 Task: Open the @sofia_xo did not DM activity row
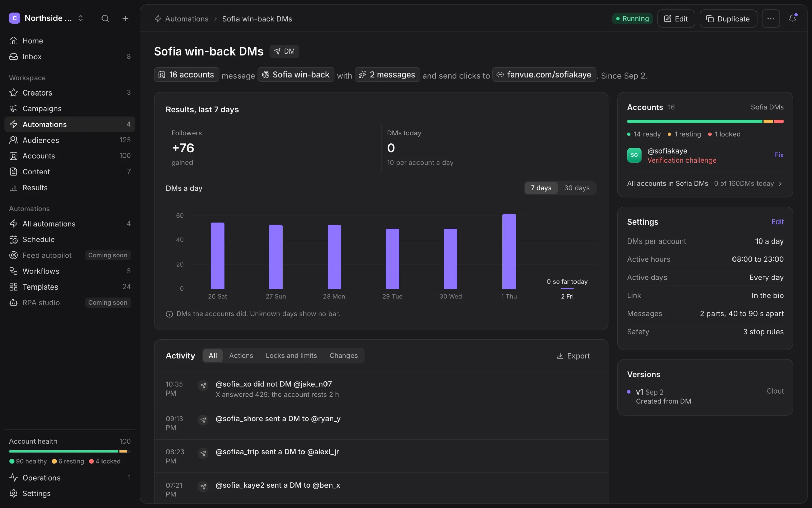pos(381,389)
